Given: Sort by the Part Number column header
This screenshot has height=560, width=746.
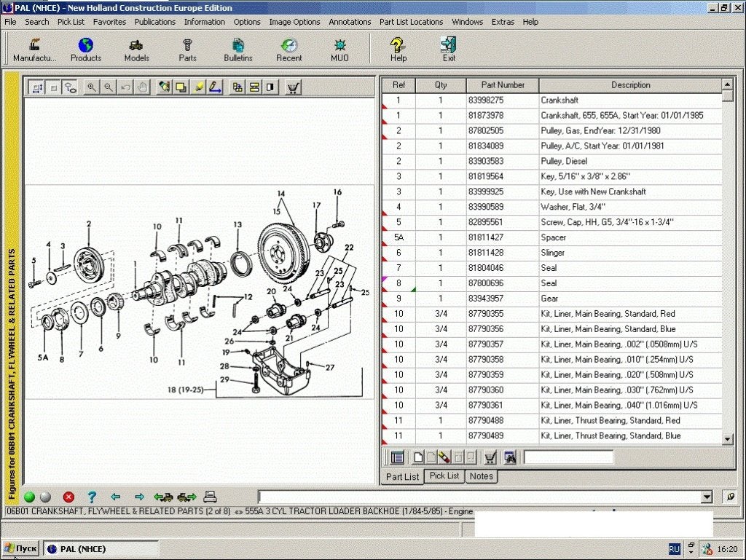Looking at the screenshot, I should [503, 85].
